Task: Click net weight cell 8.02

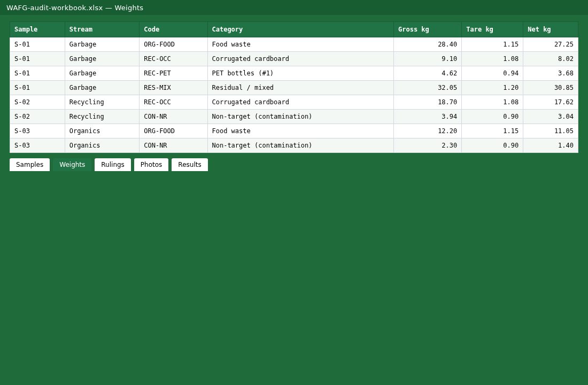Action: click(x=551, y=59)
